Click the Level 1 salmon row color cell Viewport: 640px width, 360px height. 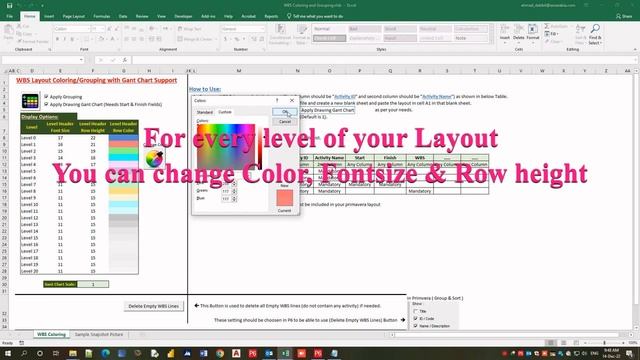coord(124,144)
